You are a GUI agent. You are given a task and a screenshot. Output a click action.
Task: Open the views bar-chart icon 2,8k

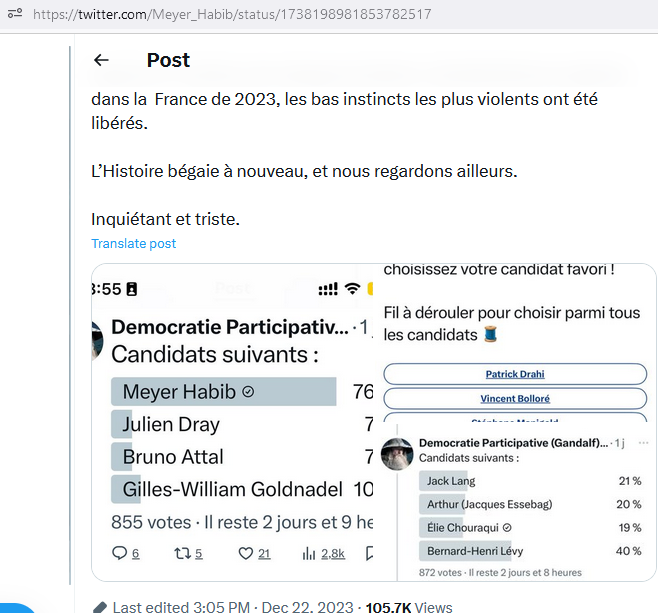(x=309, y=554)
